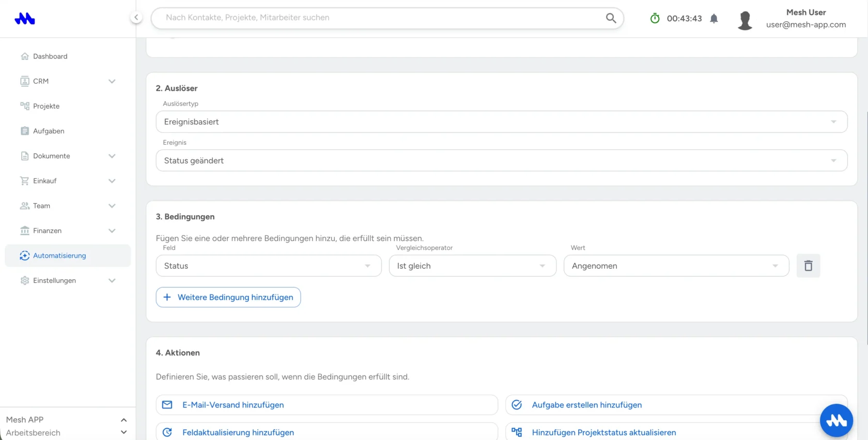Click the Dokumente file icon
Screen dimensions: 868x440
[x=25, y=156]
